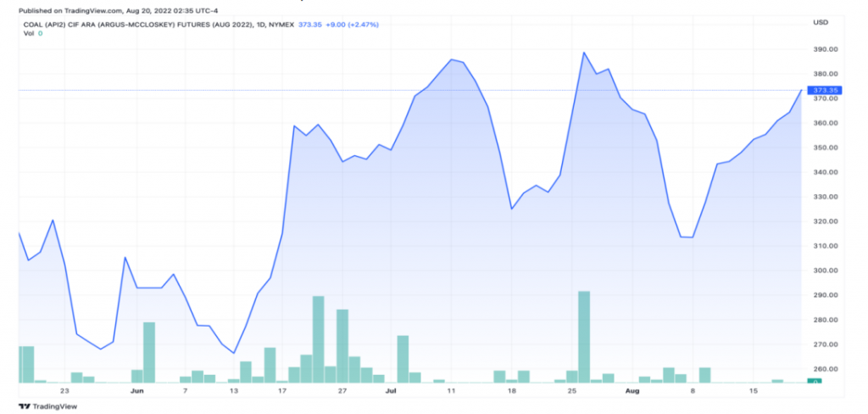Click the '+9.00 (+2.47%)' price change value

350,25
